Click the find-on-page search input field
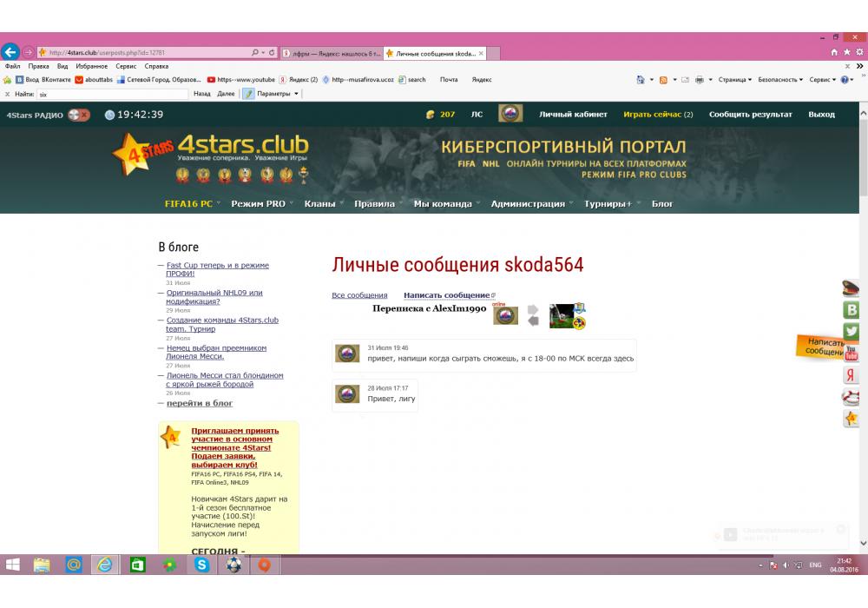This screenshot has height=608, width=868. [113, 93]
